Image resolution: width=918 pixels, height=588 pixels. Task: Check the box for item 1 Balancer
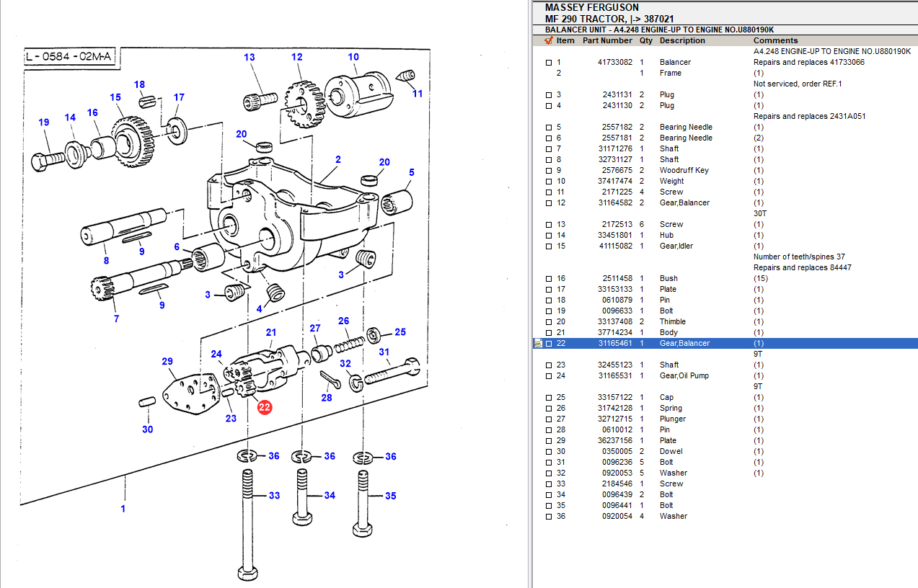pos(549,63)
